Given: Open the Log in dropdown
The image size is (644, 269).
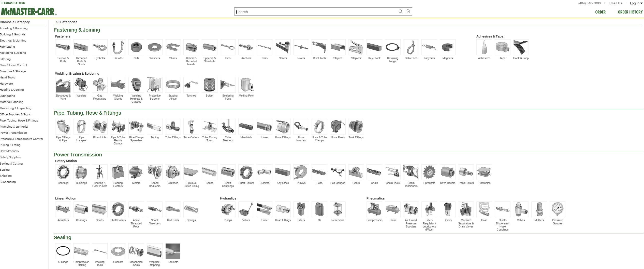Looking at the screenshot, I should (x=636, y=3).
